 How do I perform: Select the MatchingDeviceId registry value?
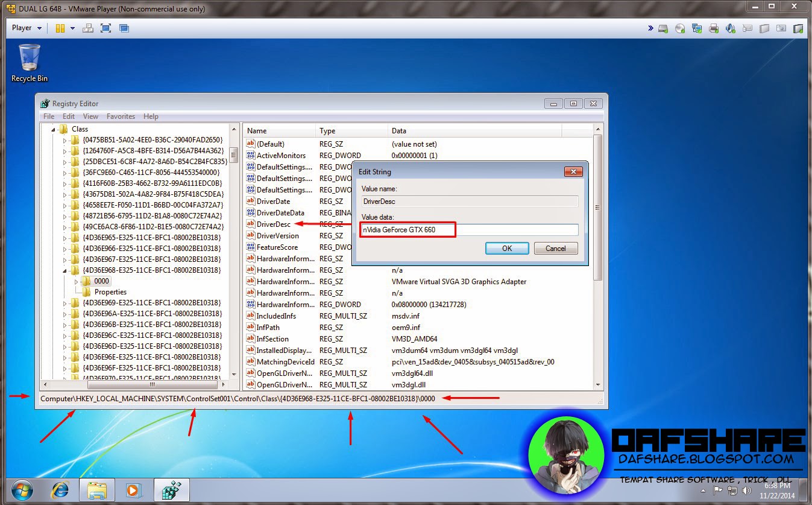click(x=286, y=362)
